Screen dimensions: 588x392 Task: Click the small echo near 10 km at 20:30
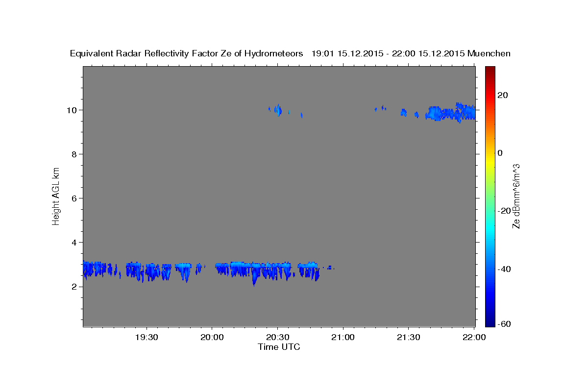point(277,110)
